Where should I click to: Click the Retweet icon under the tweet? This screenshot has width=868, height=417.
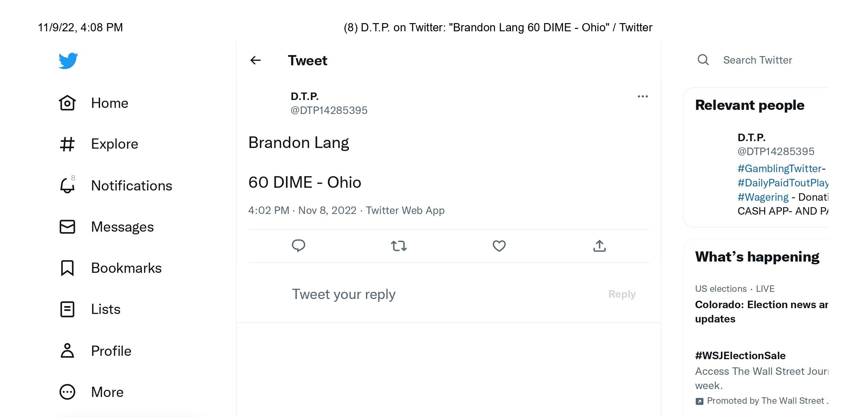398,246
